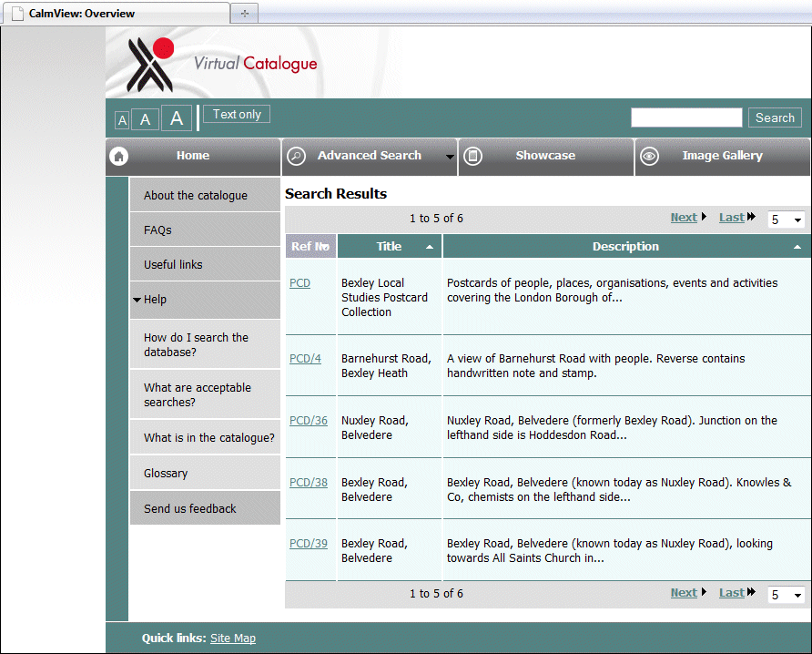Image resolution: width=812 pixels, height=654 pixels.
Task: Click the Home house icon
Action: [x=118, y=157]
